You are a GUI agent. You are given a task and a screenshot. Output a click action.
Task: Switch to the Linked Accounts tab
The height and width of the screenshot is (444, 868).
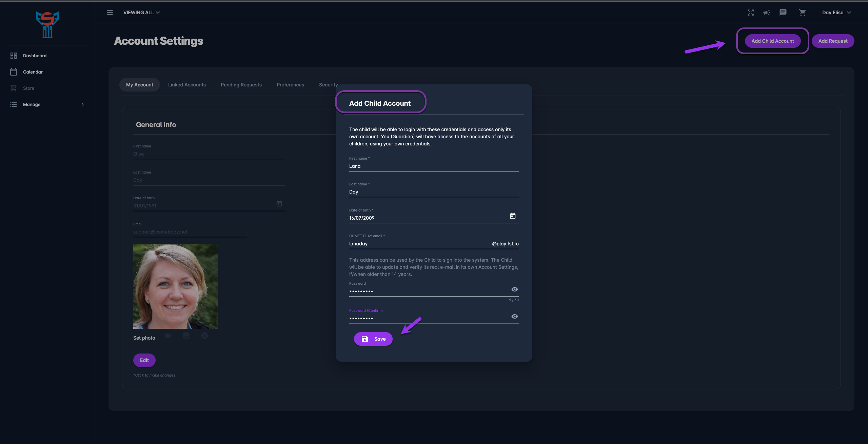tap(187, 85)
